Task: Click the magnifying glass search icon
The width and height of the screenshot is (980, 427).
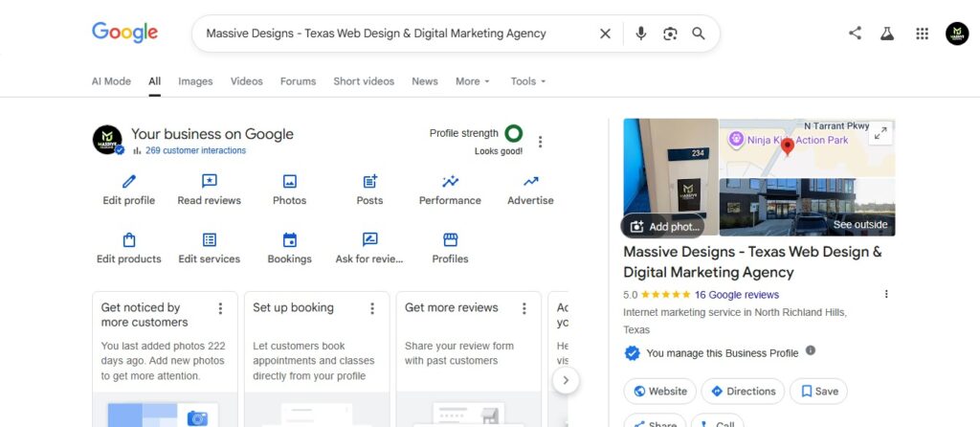Action: pyautogui.click(x=699, y=34)
